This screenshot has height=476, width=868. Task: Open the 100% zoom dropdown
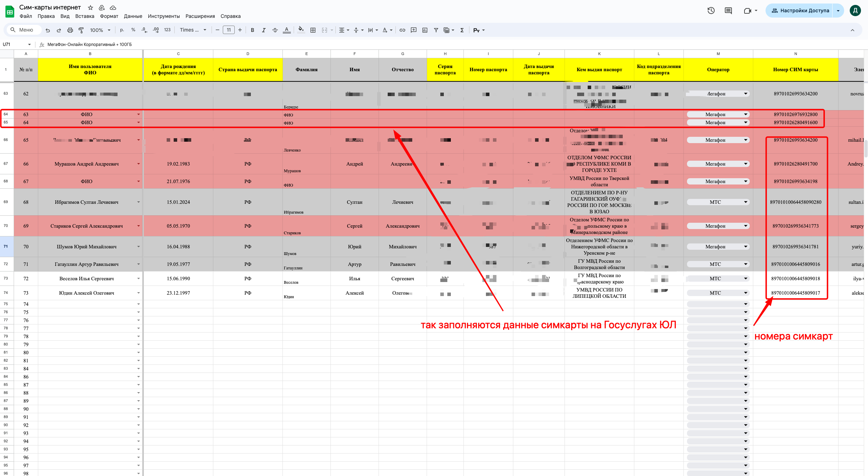point(100,30)
